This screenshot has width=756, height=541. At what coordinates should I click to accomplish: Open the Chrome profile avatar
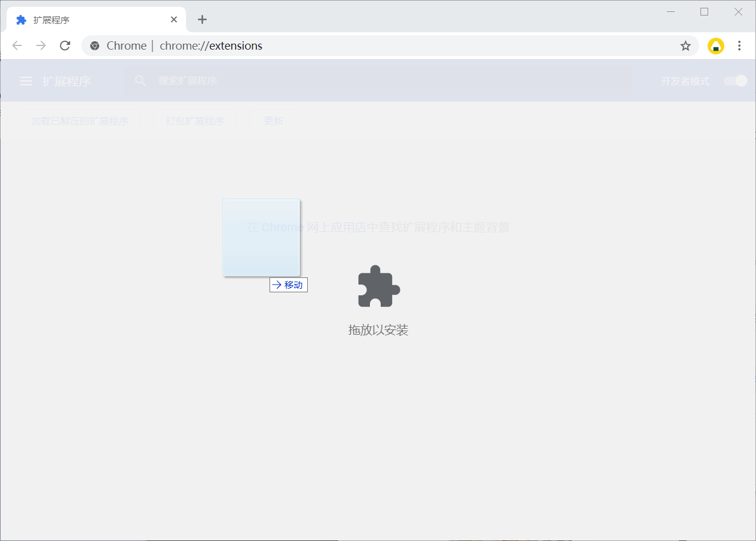(x=715, y=46)
